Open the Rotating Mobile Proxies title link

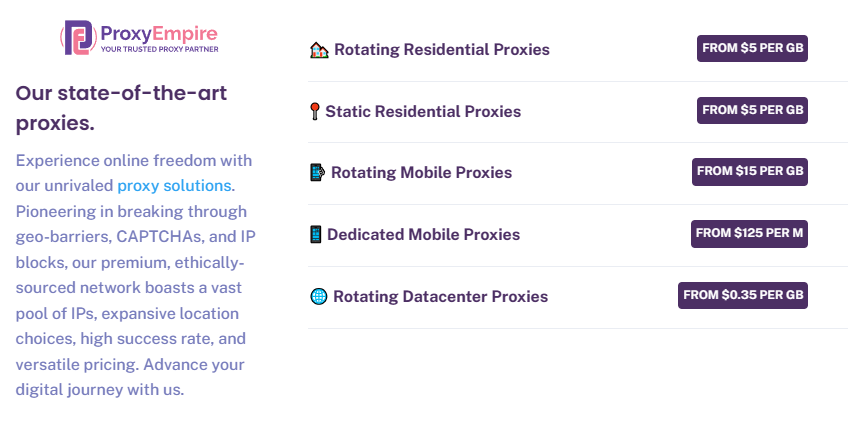[x=421, y=172]
